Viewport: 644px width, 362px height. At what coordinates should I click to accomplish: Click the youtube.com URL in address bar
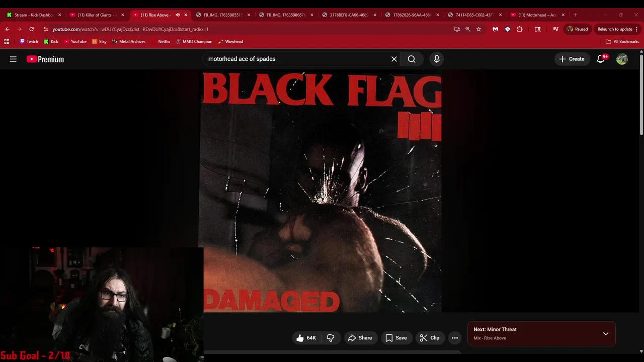(130, 29)
